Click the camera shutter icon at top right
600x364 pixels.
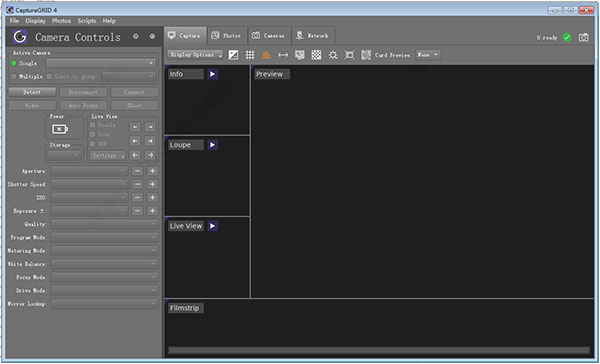pos(584,37)
